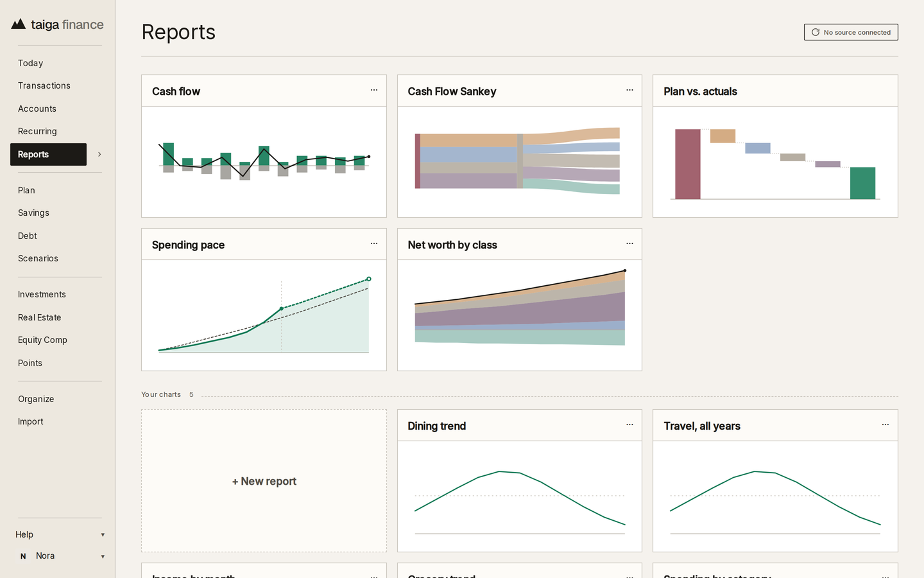Open the Net worth by class options menu
This screenshot has height=578, width=924.
pyautogui.click(x=629, y=244)
